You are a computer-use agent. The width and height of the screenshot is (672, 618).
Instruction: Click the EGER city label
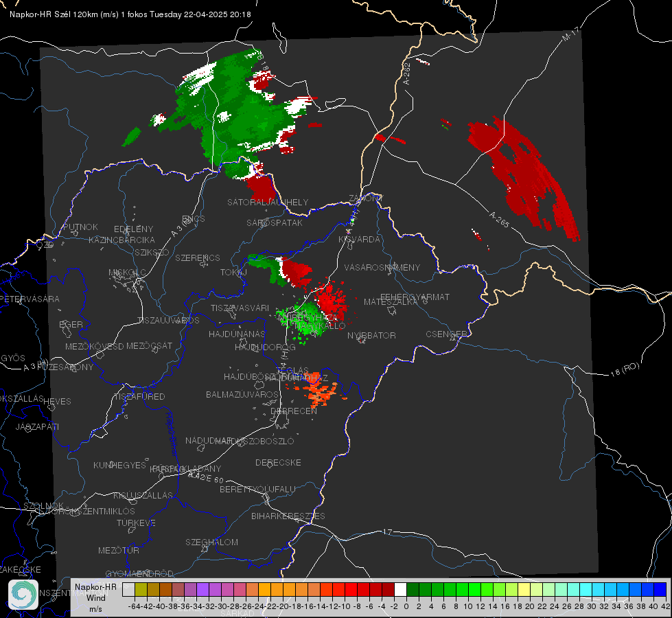[71, 324]
